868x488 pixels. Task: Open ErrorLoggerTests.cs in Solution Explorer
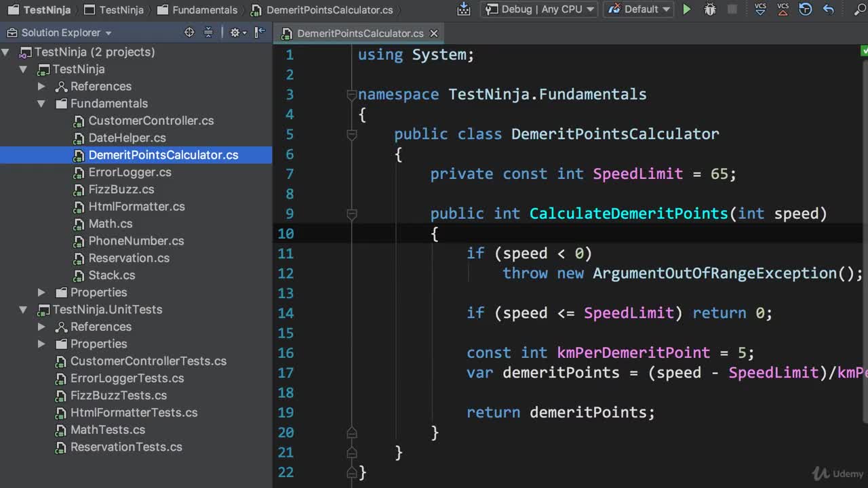click(x=127, y=378)
